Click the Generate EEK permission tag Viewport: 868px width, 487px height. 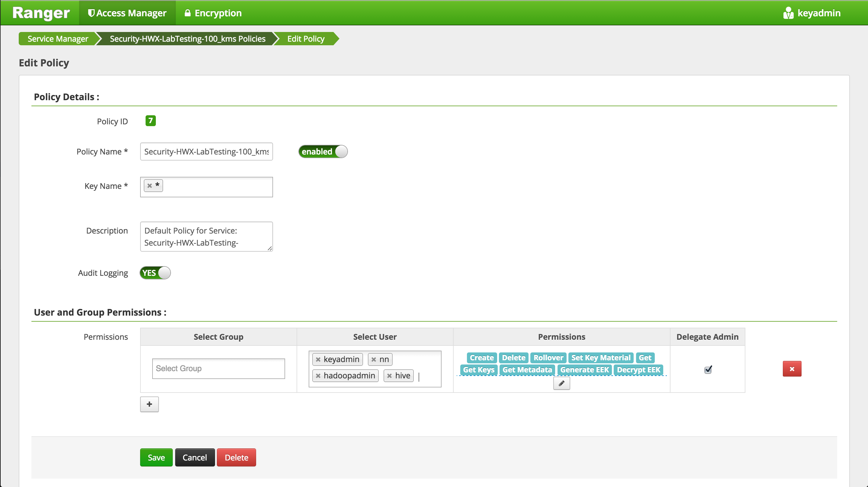click(584, 370)
